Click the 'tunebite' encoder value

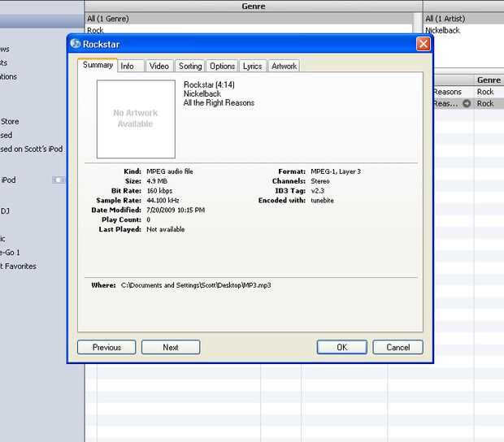click(x=322, y=201)
